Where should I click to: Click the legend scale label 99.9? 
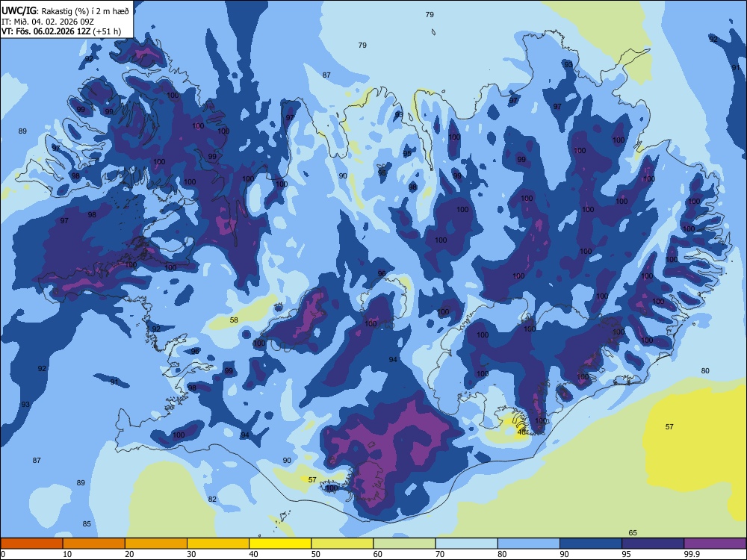691,554
